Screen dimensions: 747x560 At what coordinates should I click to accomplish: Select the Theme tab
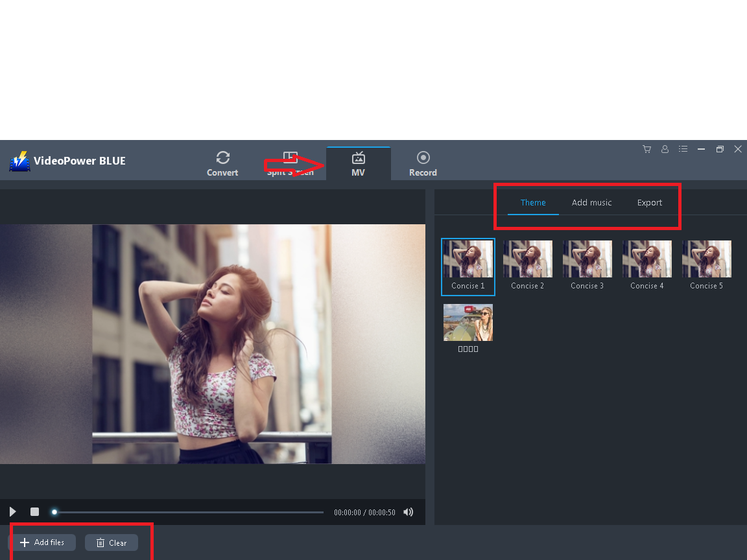[x=533, y=202]
